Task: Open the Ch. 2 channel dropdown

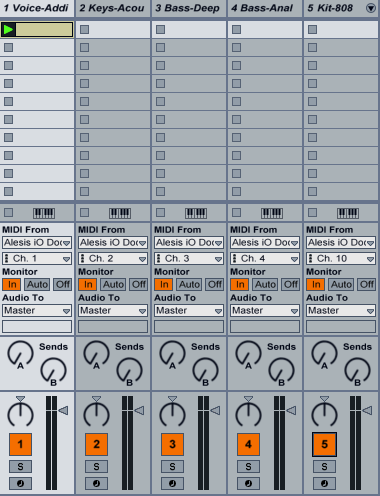Action: (113, 259)
